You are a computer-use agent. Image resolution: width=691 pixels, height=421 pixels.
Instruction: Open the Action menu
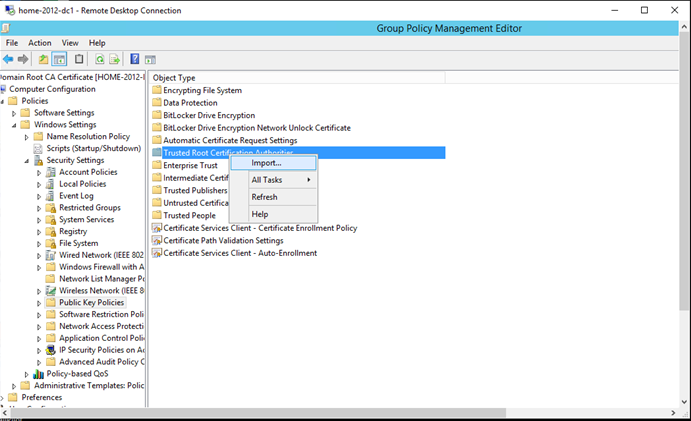[40, 43]
